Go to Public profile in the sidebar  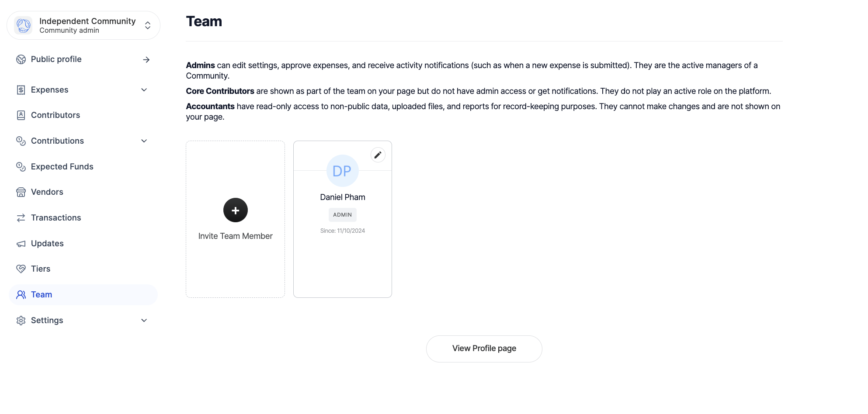click(x=56, y=59)
